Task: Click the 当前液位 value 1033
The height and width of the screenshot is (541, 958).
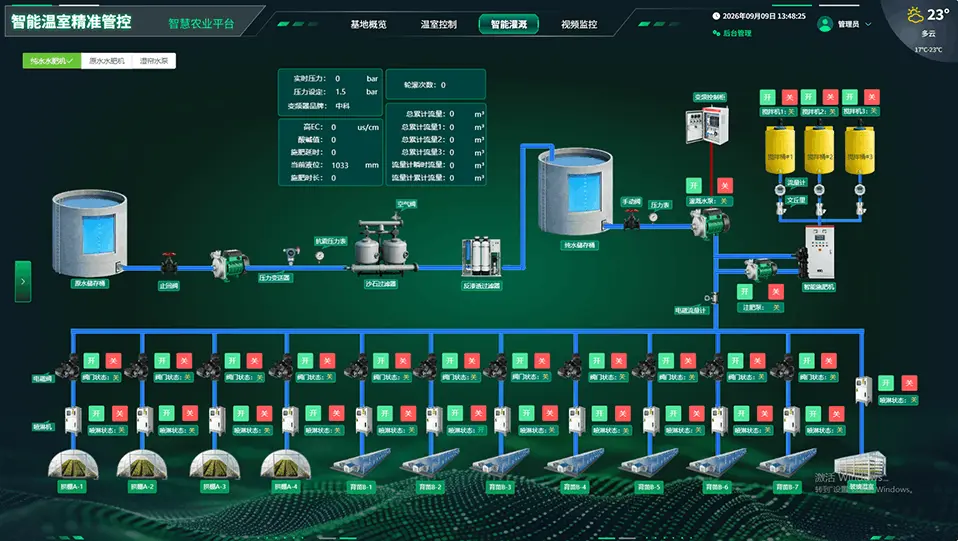Action: pyautogui.click(x=340, y=165)
